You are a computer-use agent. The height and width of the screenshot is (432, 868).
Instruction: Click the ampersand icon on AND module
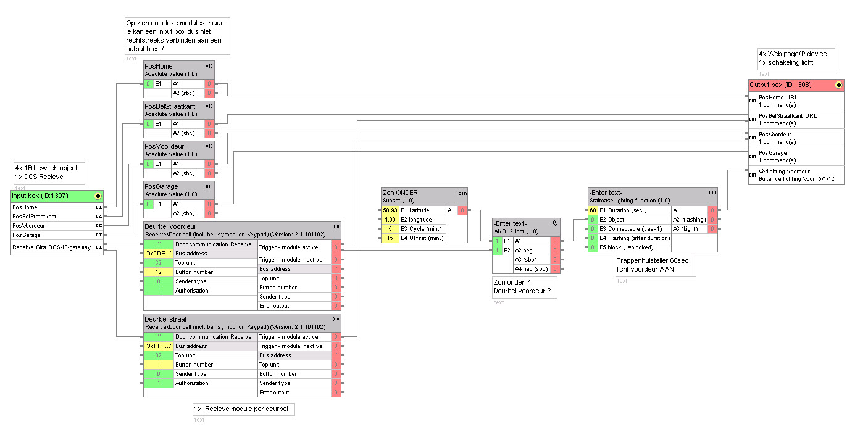click(554, 223)
